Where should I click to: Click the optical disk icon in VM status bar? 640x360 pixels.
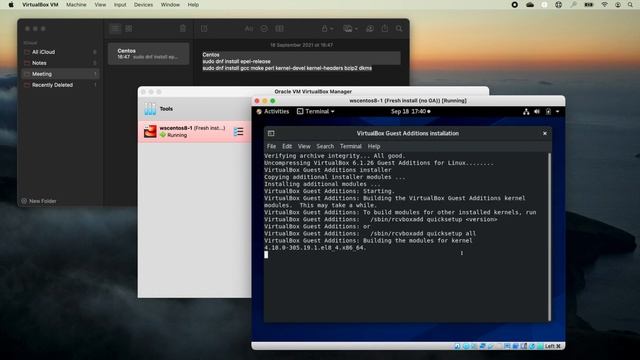point(466,346)
